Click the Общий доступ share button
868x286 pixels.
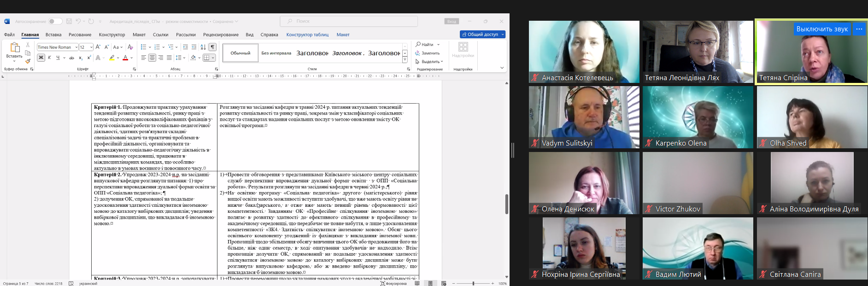pos(482,35)
